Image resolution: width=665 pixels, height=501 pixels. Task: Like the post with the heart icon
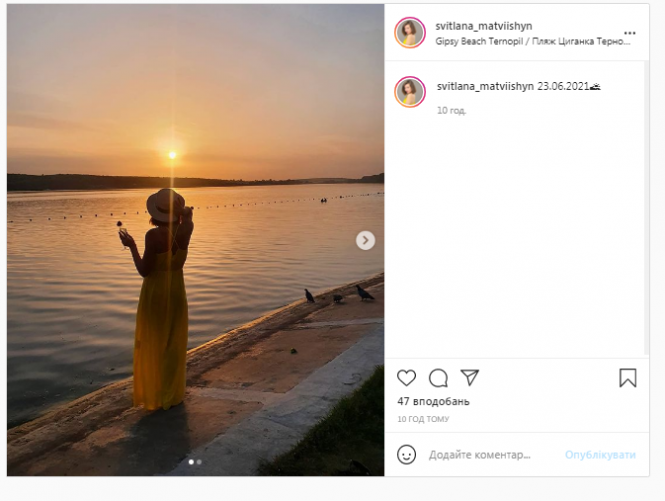[406, 378]
